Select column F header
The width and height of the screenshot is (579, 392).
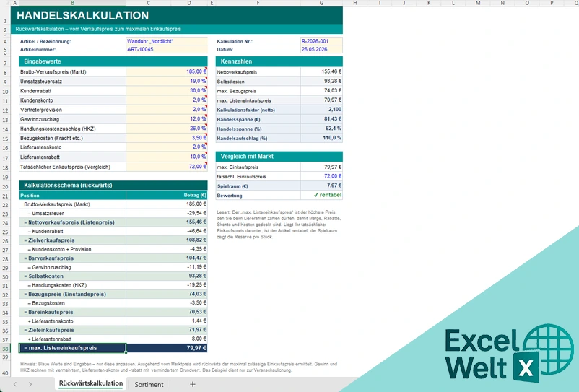coord(258,3)
